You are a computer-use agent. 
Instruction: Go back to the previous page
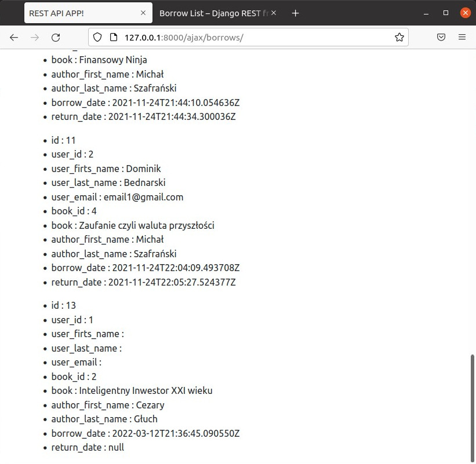pos(14,37)
